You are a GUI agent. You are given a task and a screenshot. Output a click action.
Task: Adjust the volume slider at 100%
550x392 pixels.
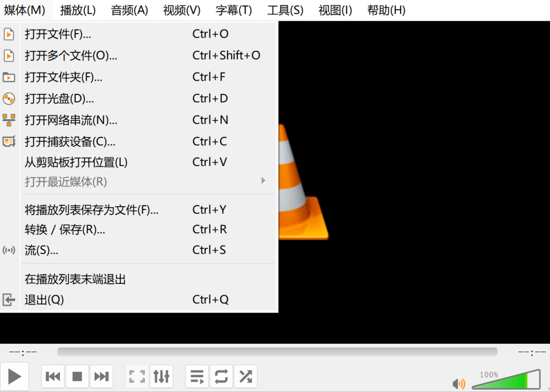[x=506, y=380]
